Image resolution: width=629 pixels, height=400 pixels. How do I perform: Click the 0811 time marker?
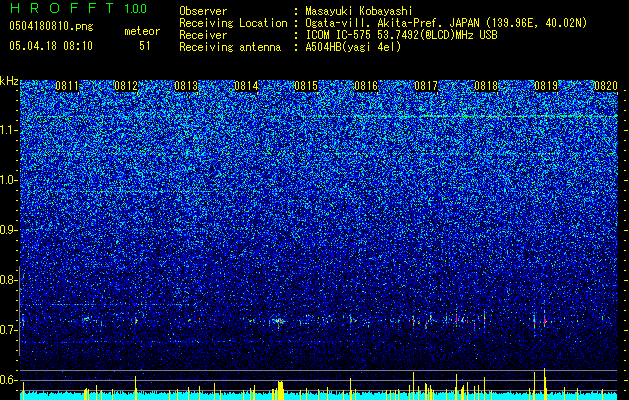pos(67,86)
